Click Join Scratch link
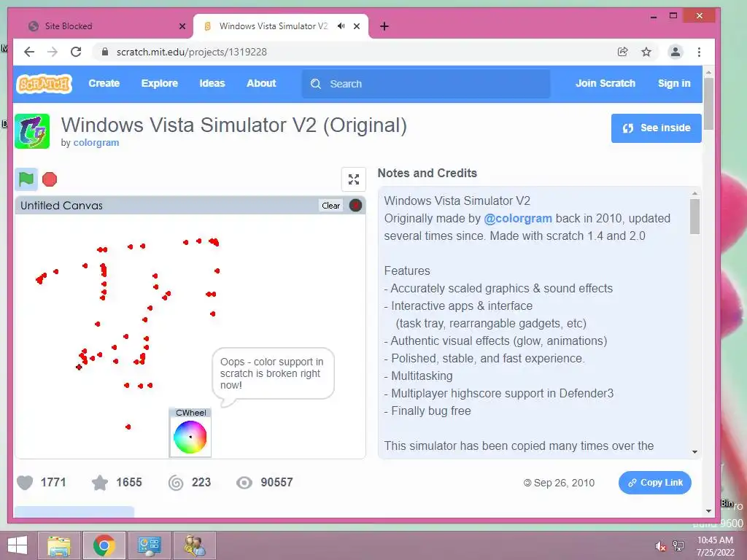 (605, 83)
